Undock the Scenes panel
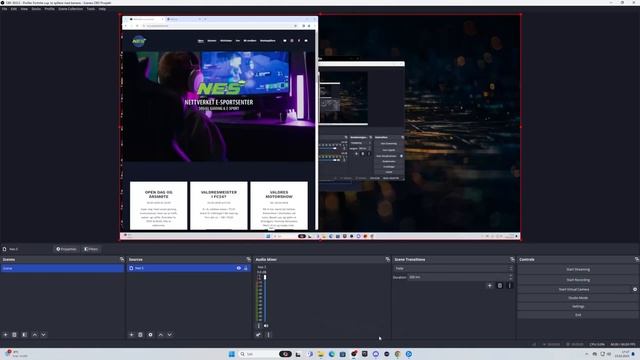 (122, 259)
